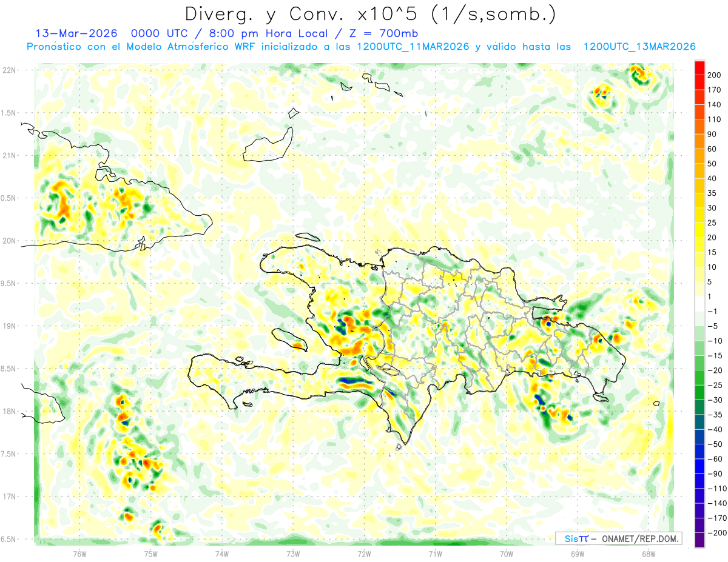Viewport: 728px width, 562px height.
Task: Click the longitude label "74W"
Action: point(222,554)
